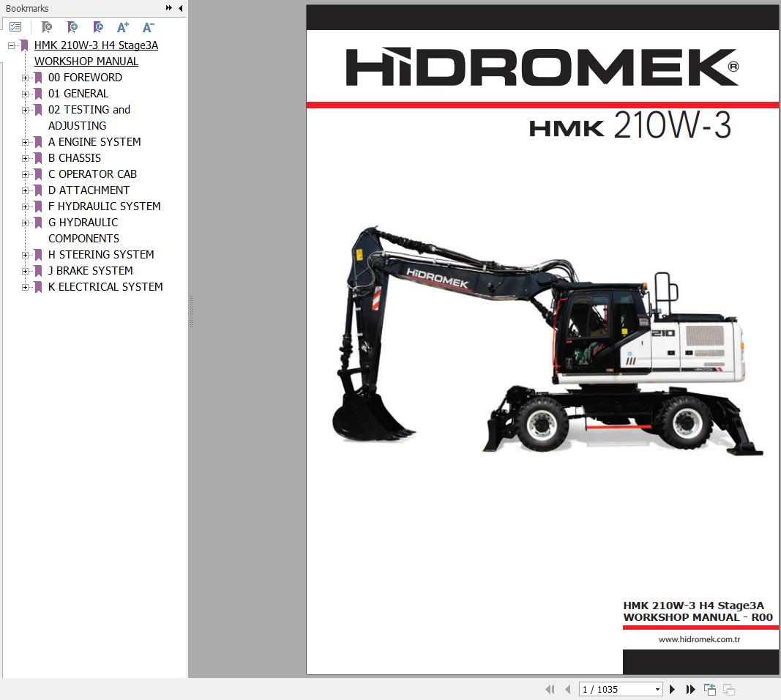Click the page number input field
The image size is (781, 700).
[615, 689]
